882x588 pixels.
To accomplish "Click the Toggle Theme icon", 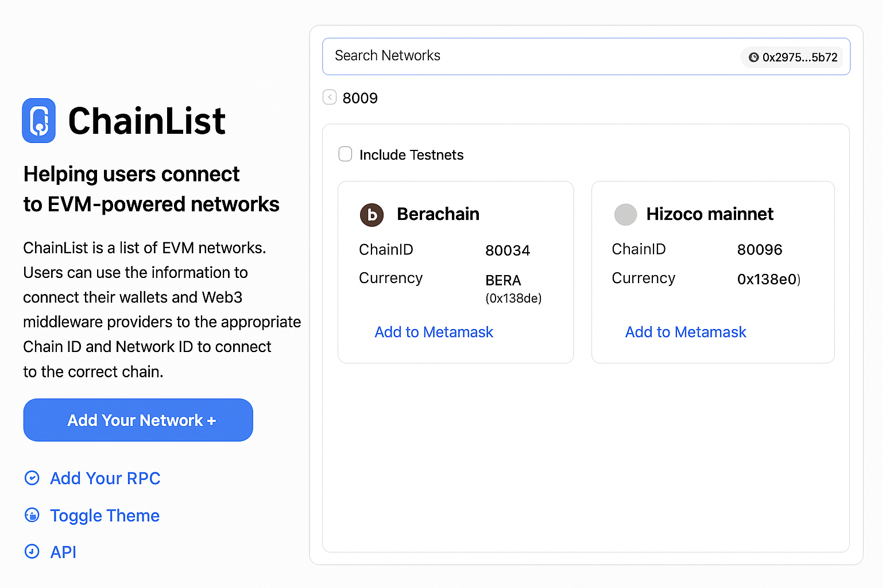I will 32,515.
